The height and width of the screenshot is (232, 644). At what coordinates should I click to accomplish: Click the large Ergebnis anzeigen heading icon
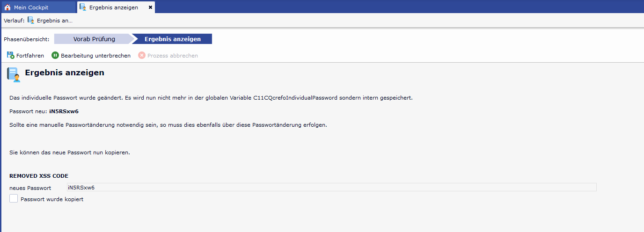[14, 75]
